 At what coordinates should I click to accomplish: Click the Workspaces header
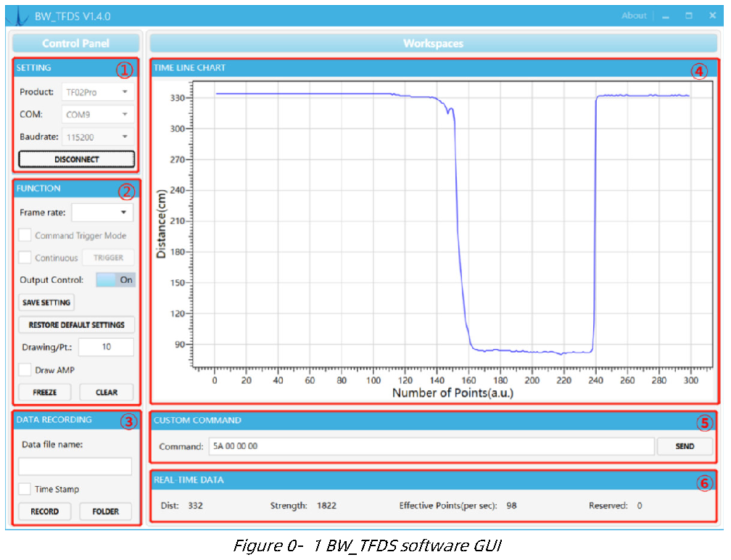[x=433, y=44]
